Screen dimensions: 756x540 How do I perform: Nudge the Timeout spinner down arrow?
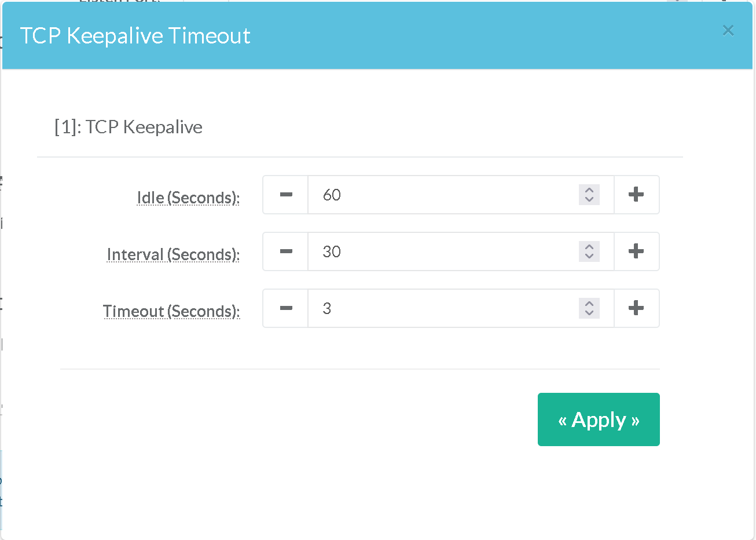tap(589, 313)
